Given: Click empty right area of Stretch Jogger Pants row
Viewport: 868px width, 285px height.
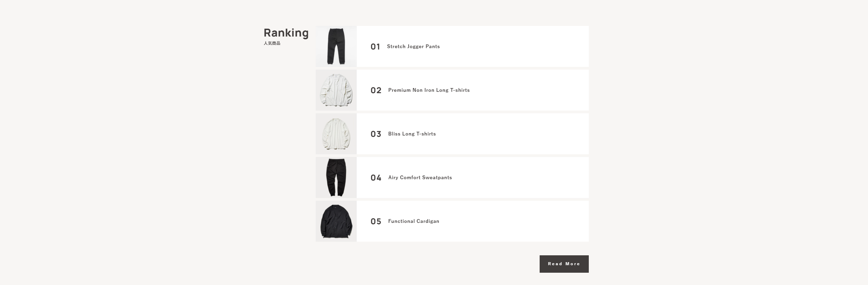Looking at the screenshot, I should point(529,46).
